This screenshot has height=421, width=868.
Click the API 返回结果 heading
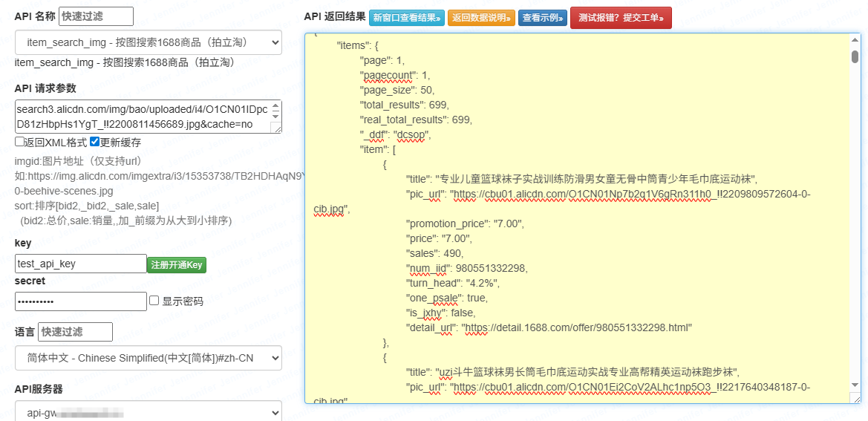pyautogui.click(x=334, y=16)
